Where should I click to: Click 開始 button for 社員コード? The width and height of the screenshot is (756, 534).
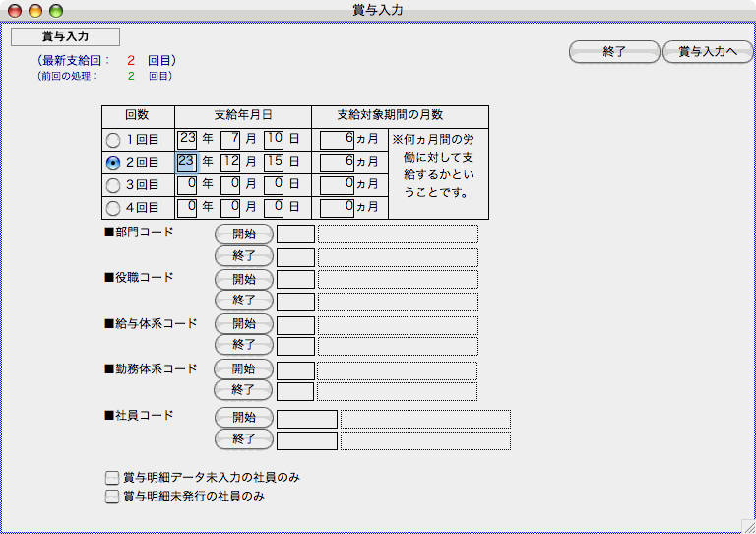point(243,417)
